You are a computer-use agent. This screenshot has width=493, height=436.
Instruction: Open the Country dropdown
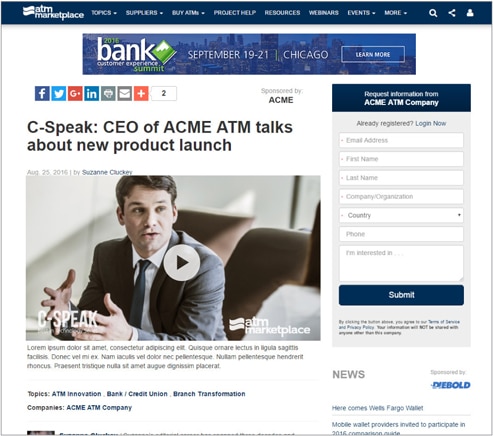click(x=401, y=215)
